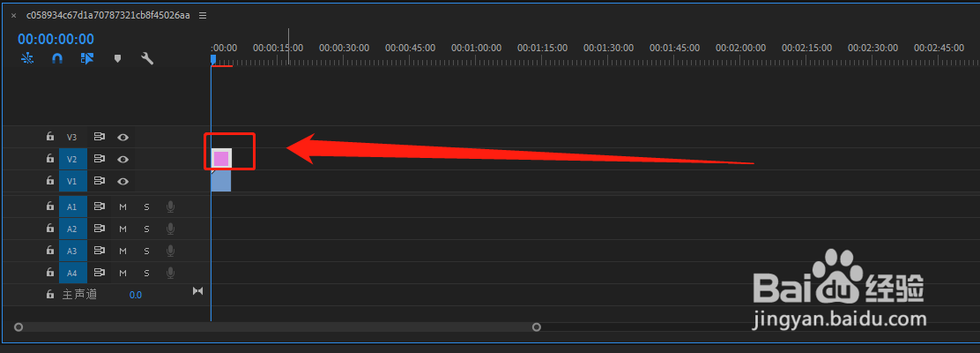Image resolution: width=980 pixels, height=353 pixels.
Task: Solo track A3 with S button
Action: coord(147,251)
